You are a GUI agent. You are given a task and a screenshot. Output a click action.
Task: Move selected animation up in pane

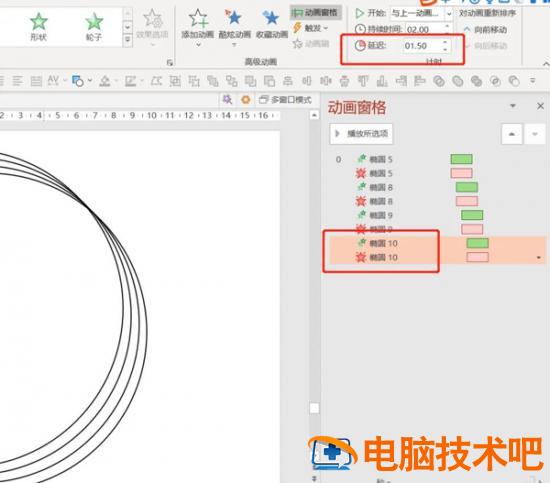(512, 134)
